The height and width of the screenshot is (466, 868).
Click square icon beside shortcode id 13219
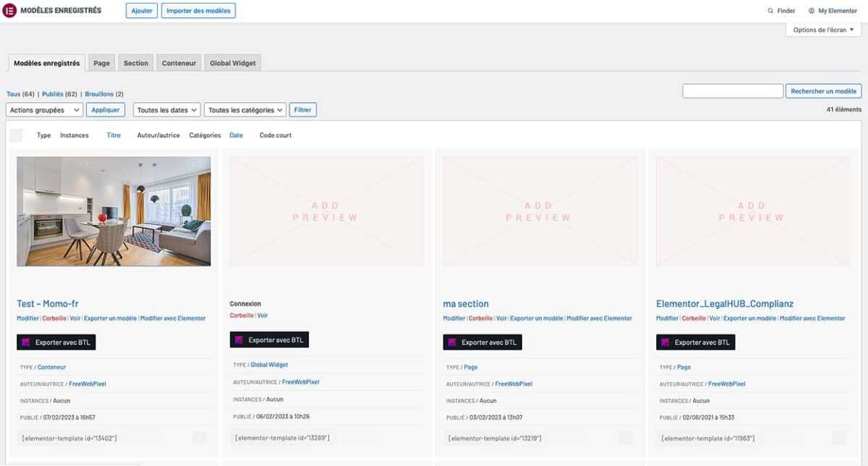coord(626,438)
